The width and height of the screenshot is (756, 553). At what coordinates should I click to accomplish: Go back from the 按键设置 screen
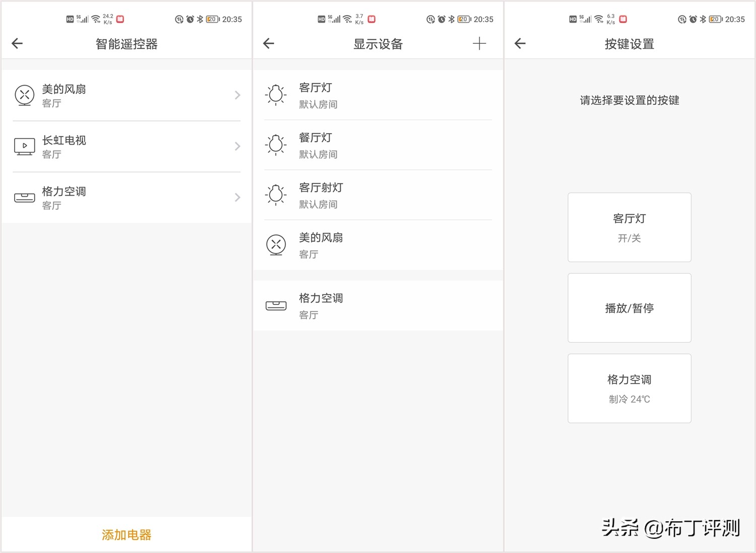pyautogui.click(x=520, y=43)
